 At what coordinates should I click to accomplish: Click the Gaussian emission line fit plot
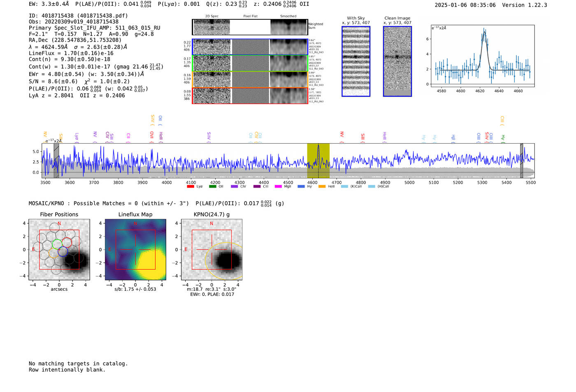pyautogui.click(x=483, y=56)
